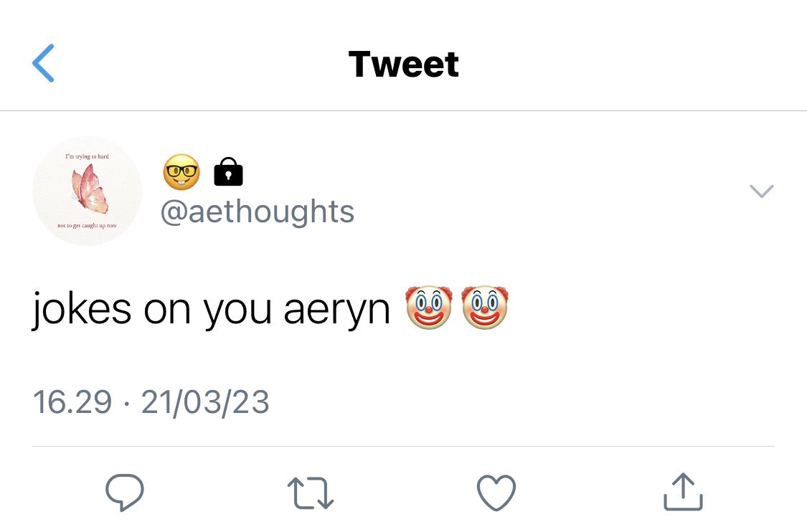
Task: Open the butterfly profile picture
Action: pos(87,191)
